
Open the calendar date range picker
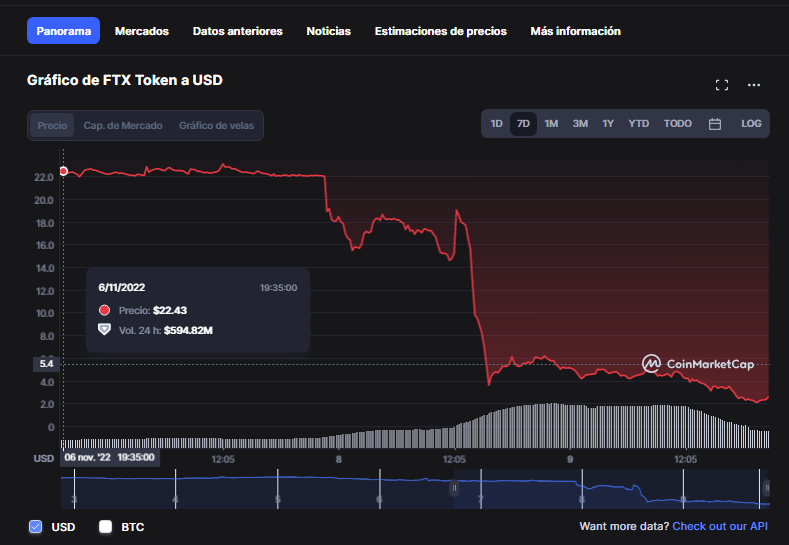pos(715,124)
